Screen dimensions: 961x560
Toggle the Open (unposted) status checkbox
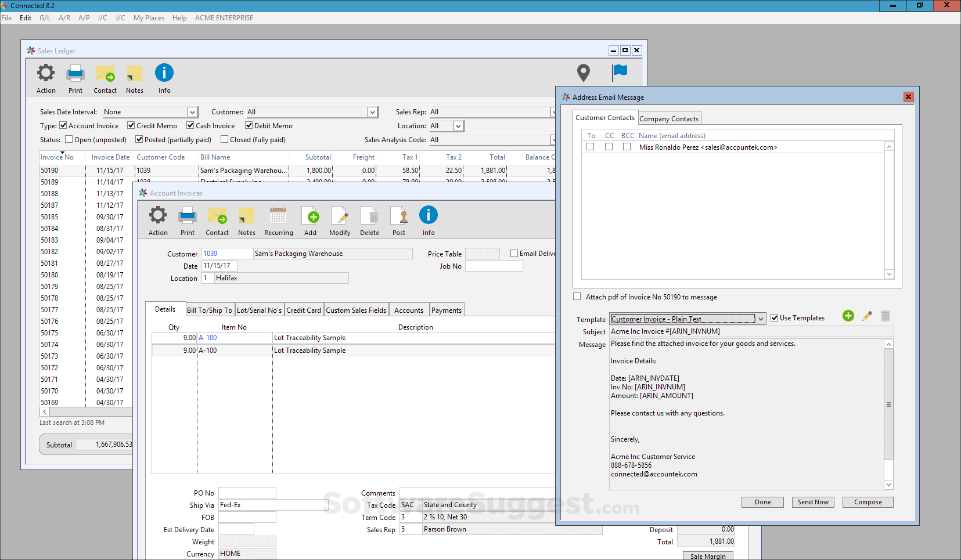pos(69,139)
